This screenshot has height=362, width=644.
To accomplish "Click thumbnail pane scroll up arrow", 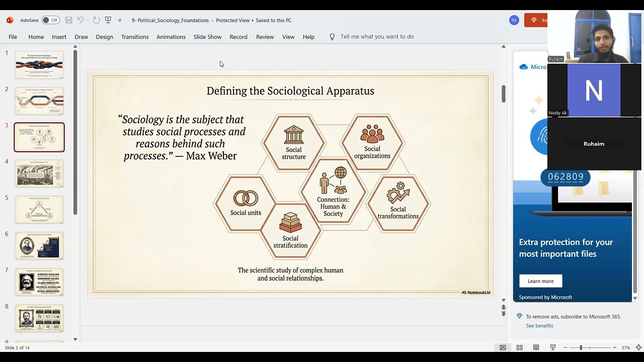I will pyautogui.click(x=75, y=47).
